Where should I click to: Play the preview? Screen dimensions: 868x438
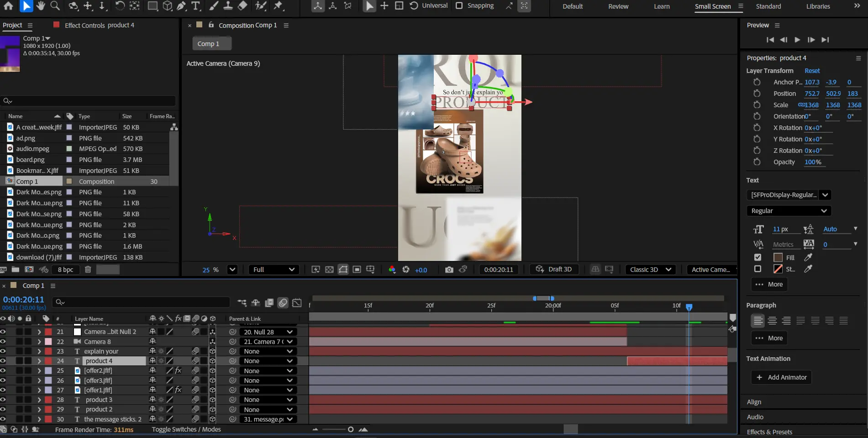[797, 40]
